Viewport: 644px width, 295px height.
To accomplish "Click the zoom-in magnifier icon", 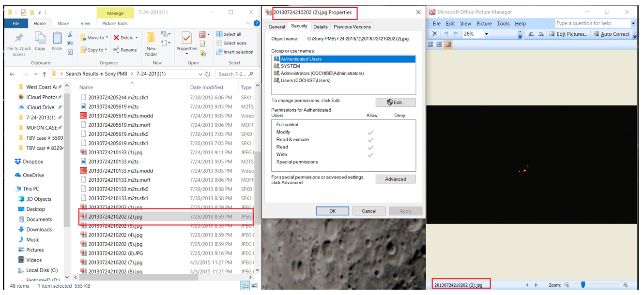I will tap(625, 285).
